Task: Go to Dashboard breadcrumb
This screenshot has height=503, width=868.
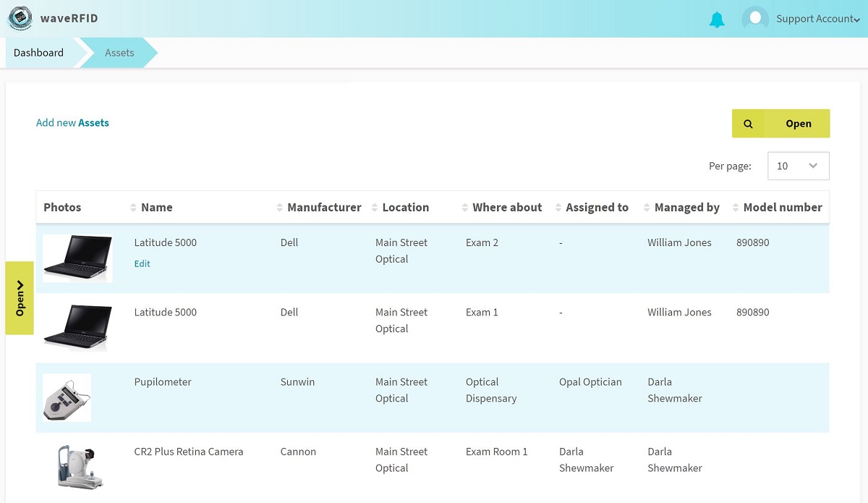Action: 38,53
